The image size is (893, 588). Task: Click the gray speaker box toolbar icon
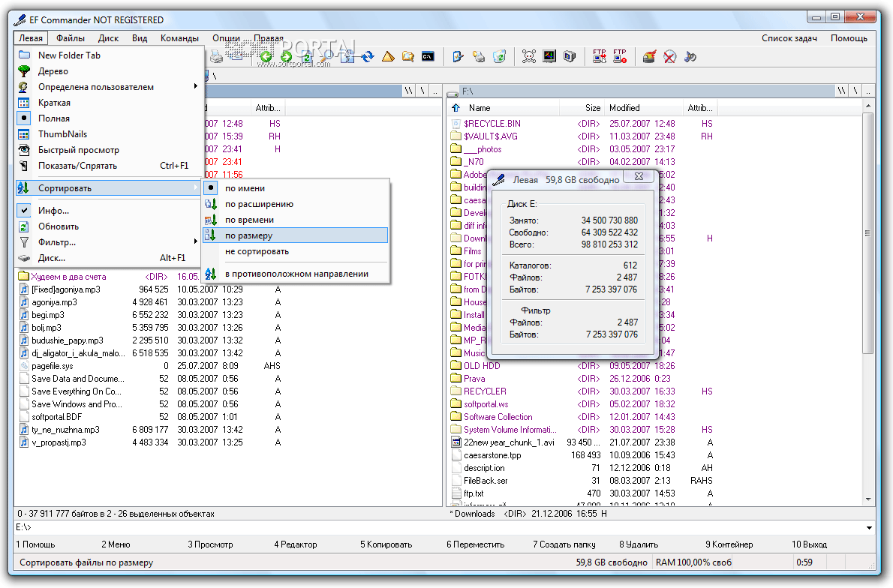[x=570, y=56]
